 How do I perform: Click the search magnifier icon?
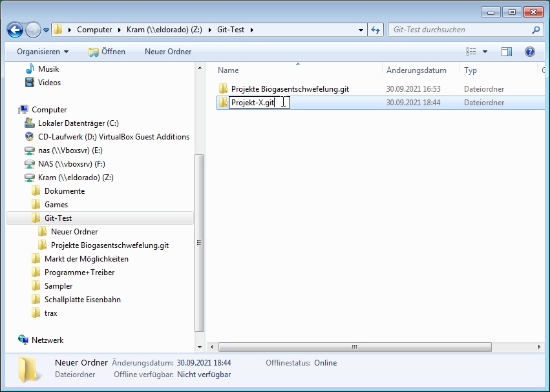click(x=536, y=30)
